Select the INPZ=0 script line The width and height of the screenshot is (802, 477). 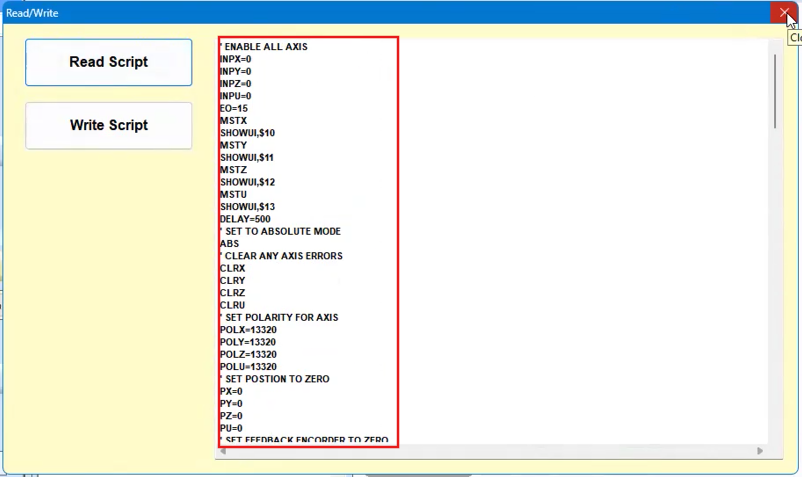235,84
